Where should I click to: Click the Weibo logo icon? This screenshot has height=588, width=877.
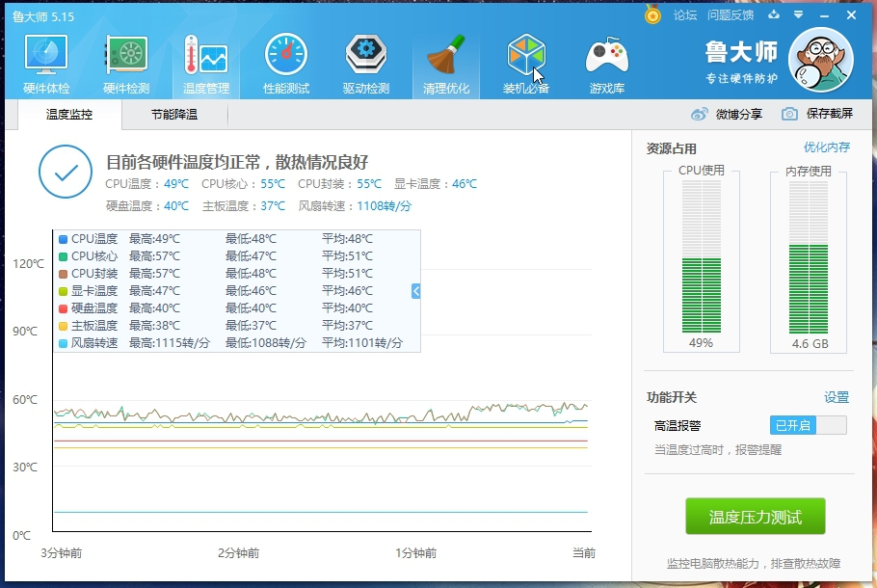click(699, 114)
